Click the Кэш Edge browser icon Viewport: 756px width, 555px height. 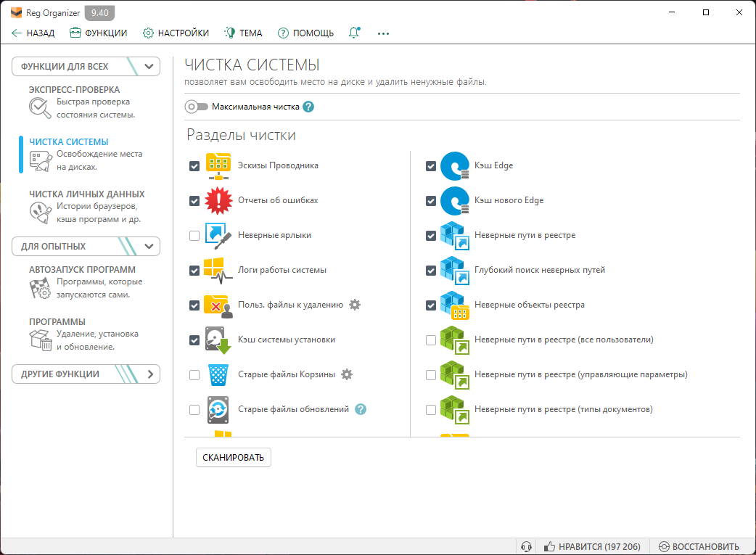pos(455,166)
